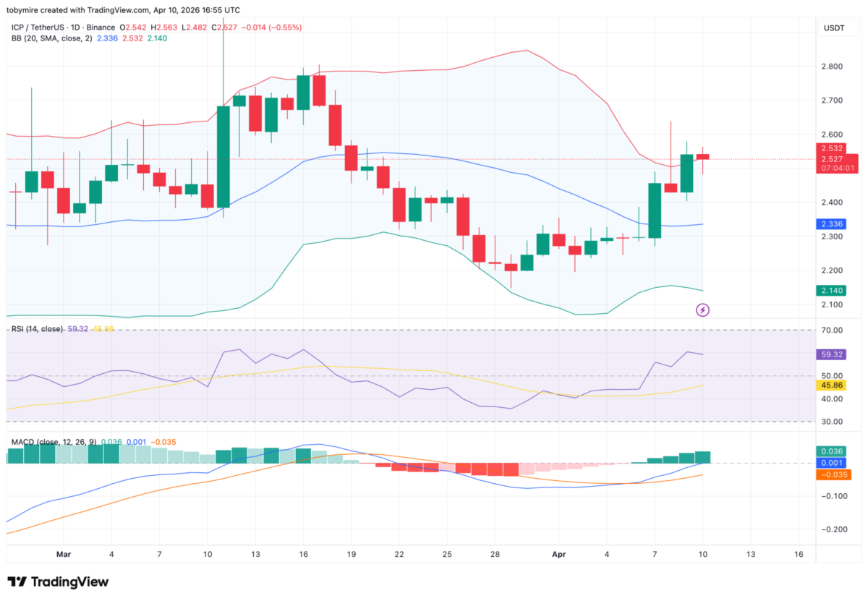Click the purple lightning bolt icon
The height and width of the screenshot is (601, 868).
(x=702, y=310)
